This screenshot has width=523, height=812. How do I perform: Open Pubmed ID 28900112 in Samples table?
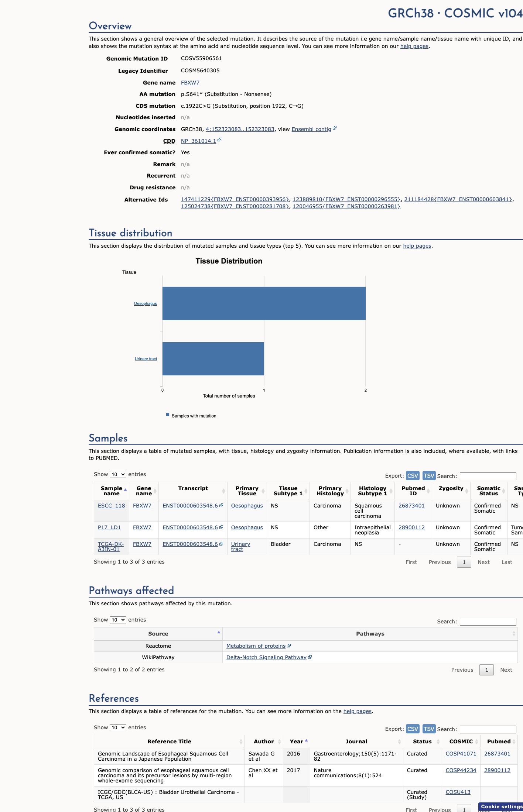(x=411, y=527)
